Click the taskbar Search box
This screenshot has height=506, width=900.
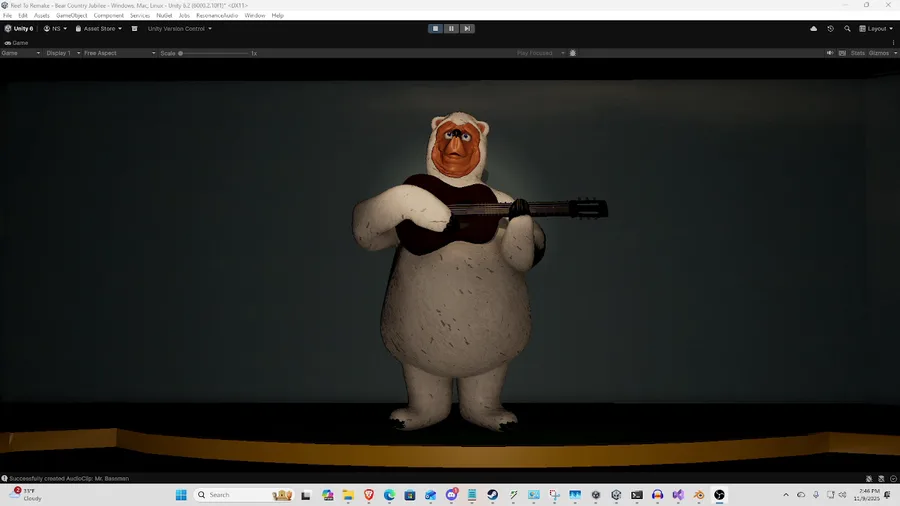[x=244, y=495]
